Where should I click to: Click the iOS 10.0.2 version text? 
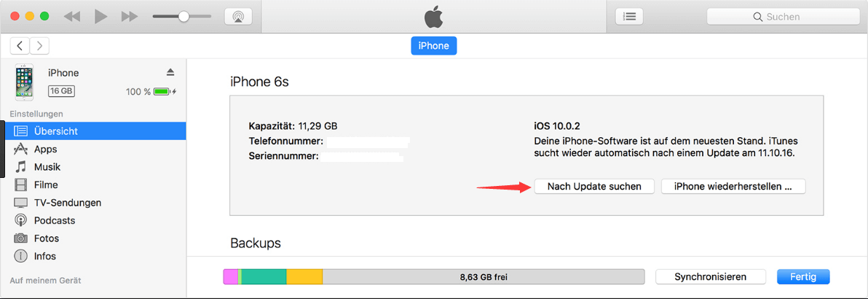point(556,125)
